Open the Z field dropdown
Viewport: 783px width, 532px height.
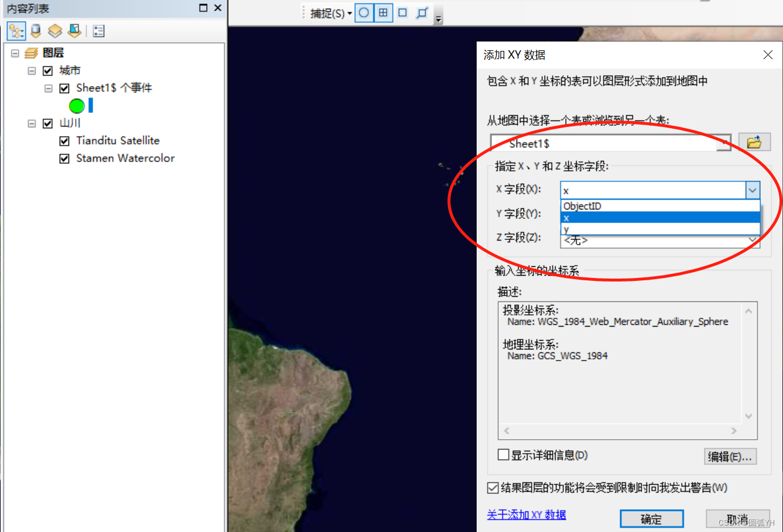(x=753, y=239)
